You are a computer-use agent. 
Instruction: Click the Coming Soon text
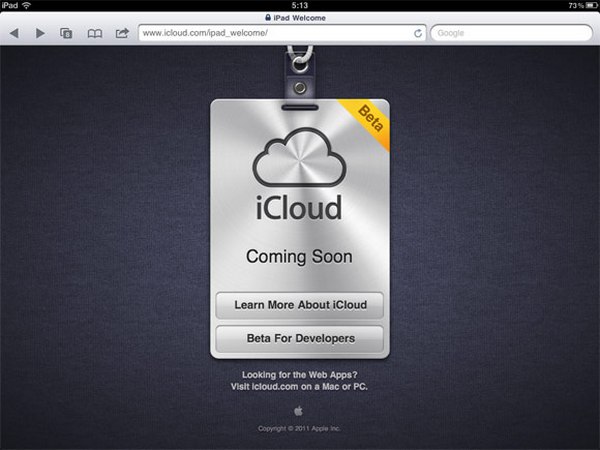tap(299, 256)
